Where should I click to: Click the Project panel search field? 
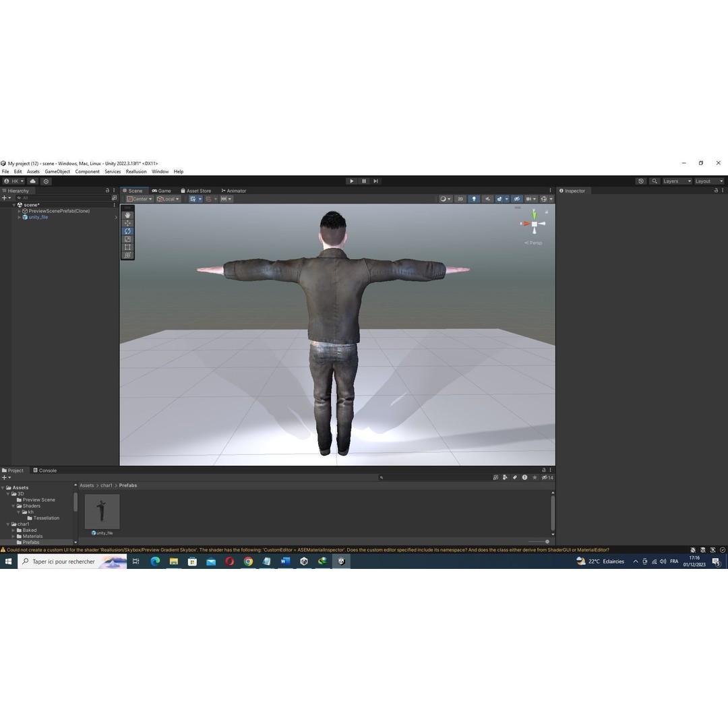click(435, 477)
